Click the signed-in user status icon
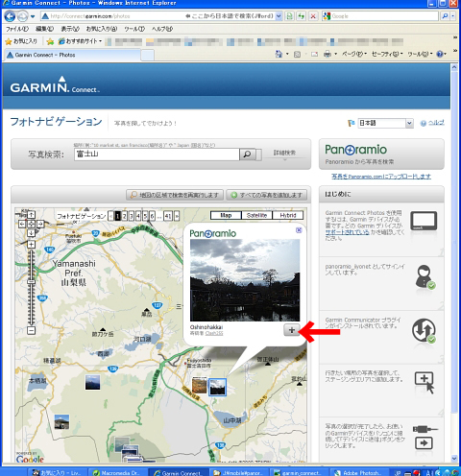 pyautogui.click(x=425, y=277)
